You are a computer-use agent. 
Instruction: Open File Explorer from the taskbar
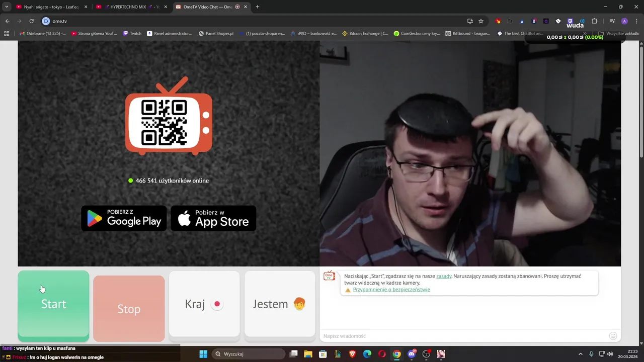click(308, 354)
